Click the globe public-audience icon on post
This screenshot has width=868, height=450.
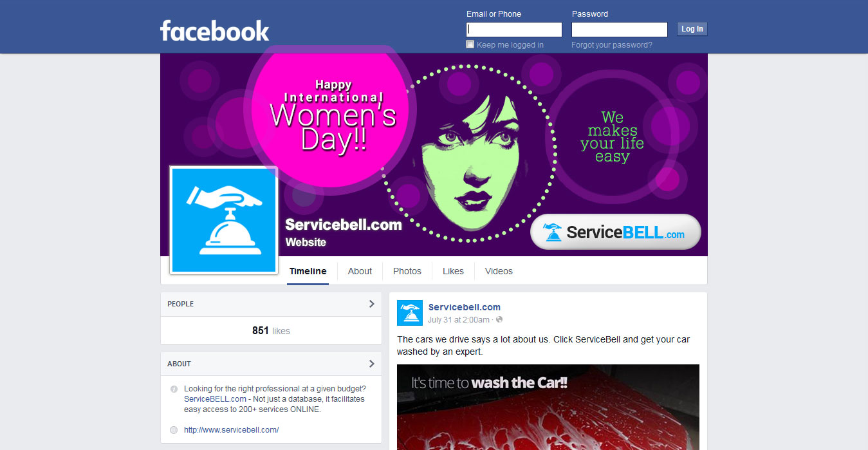point(499,319)
